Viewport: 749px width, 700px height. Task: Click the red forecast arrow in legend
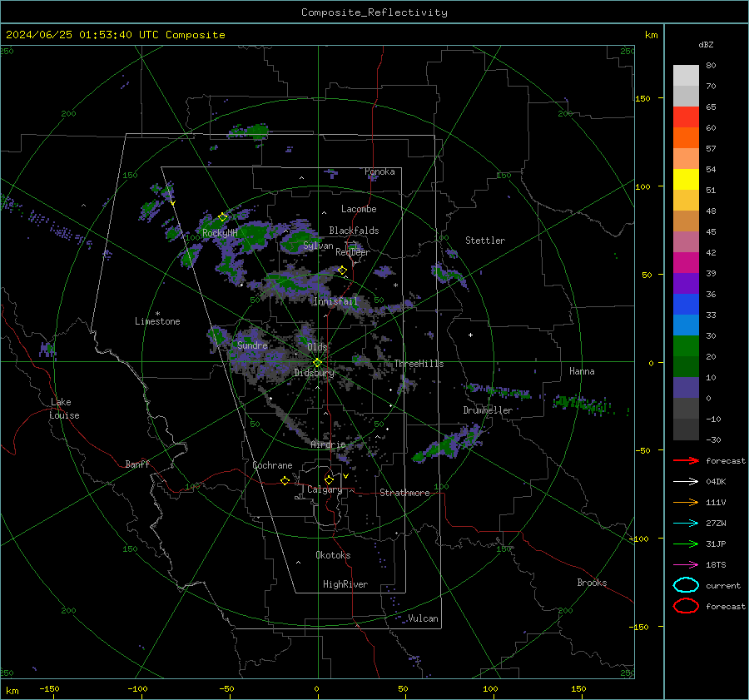point(686,460)
